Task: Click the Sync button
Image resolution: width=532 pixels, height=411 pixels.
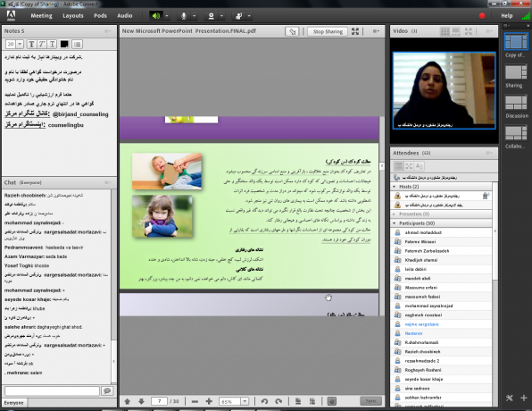Action: (370, 401)
